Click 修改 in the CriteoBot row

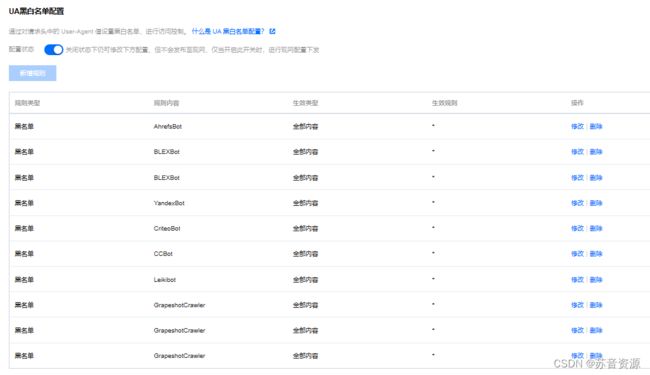coord(577,228)
